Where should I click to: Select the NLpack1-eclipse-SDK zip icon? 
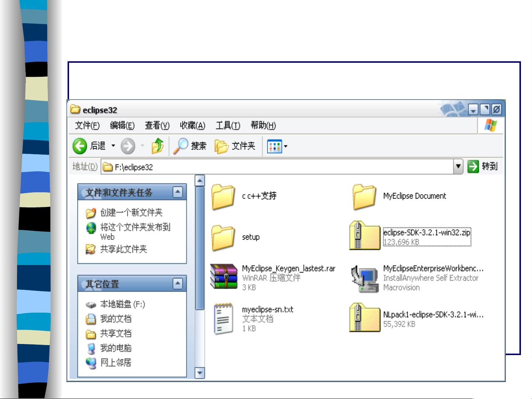click(x=365, y=318)
